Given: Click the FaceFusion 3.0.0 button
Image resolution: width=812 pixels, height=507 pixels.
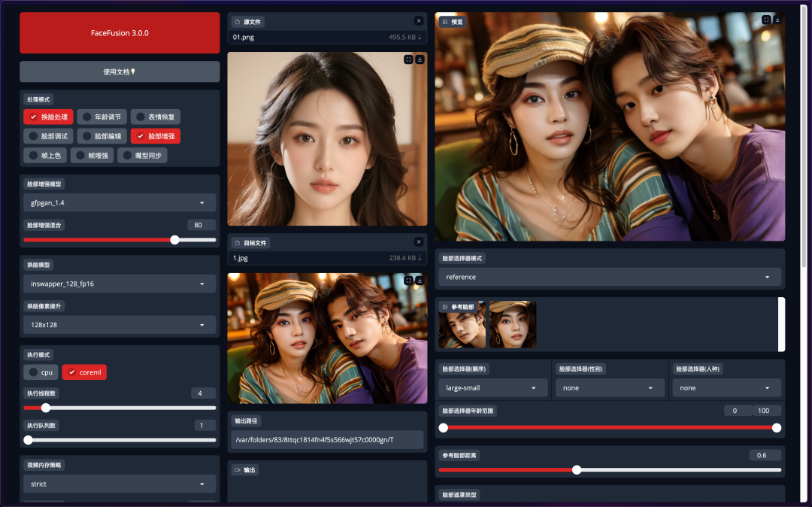Looking at the screenshot, I should (120, 32).
